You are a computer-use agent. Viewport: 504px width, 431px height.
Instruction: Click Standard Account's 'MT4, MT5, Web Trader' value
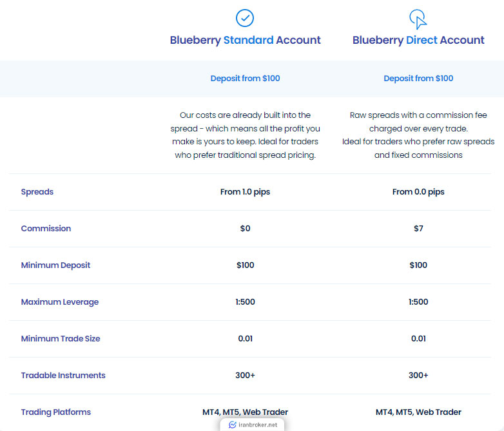click(246, 412)
